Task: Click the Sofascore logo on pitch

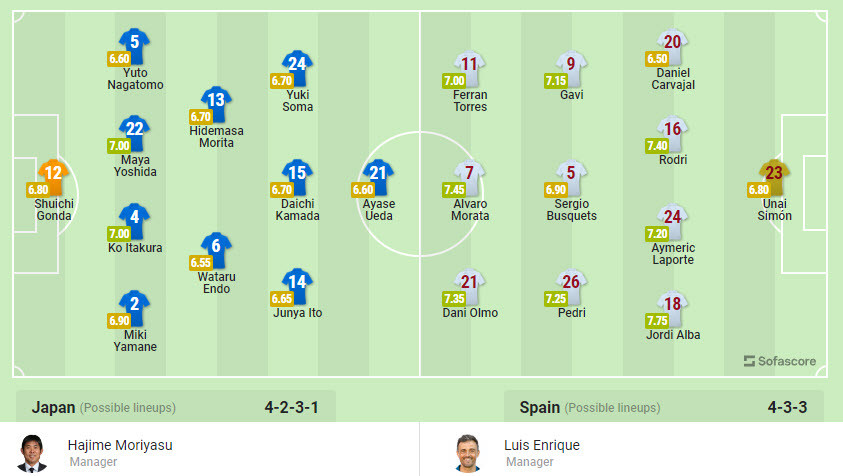Action: coord(780,361)
